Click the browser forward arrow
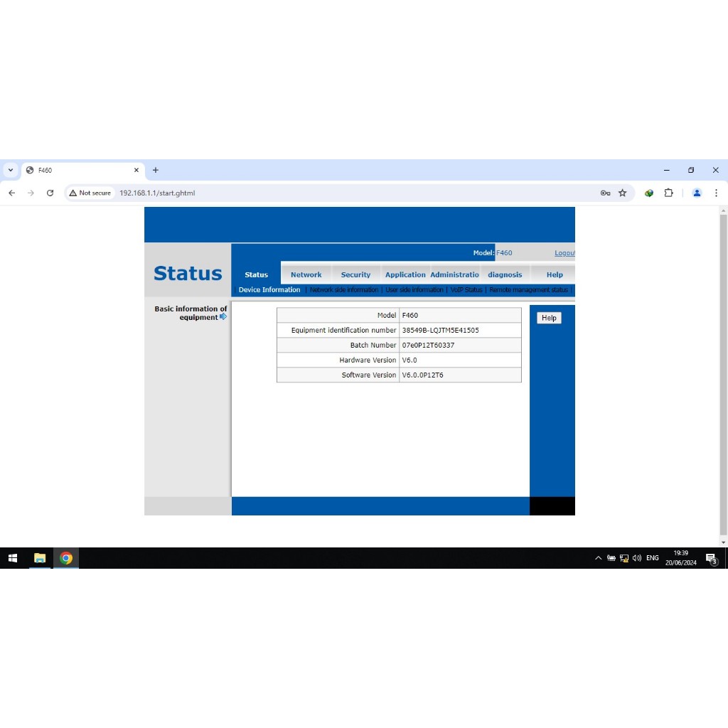The height and width of the screenshot is (728, 728). 31,193
